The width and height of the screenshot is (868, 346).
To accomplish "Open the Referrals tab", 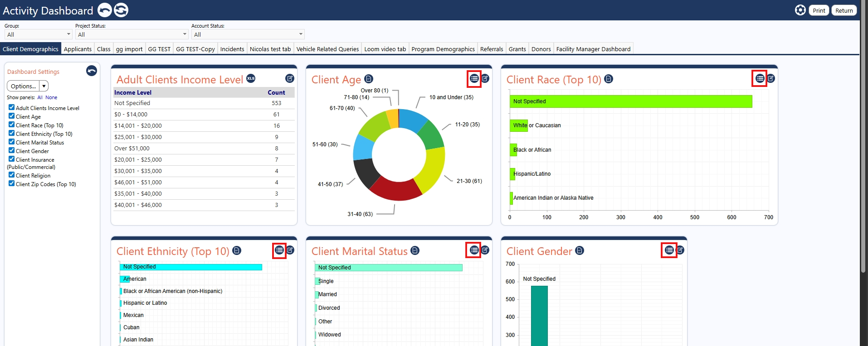I will [492, 49].
